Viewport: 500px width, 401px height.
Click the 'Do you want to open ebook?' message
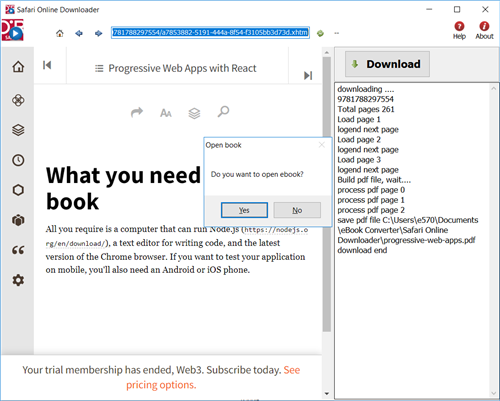(257, 174)
